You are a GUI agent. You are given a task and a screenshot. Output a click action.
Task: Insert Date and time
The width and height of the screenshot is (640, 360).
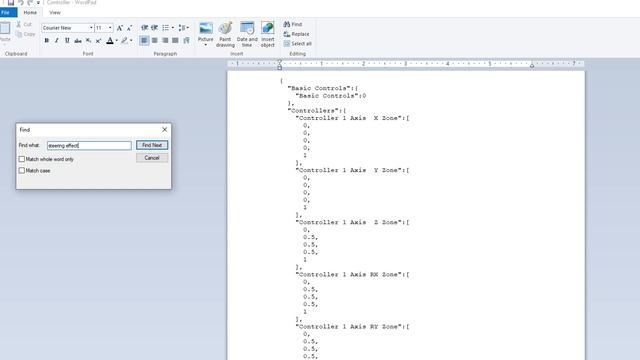(247, 34)
